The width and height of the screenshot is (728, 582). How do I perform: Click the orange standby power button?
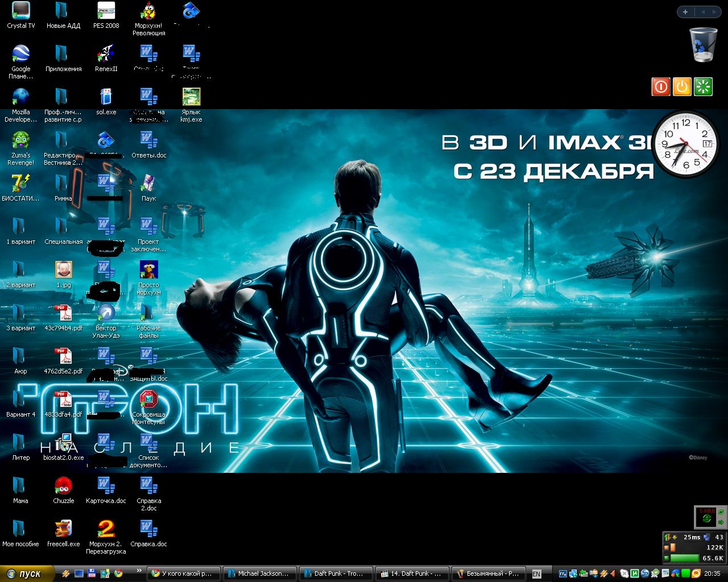pyautogui.click(x=682, y=86)
